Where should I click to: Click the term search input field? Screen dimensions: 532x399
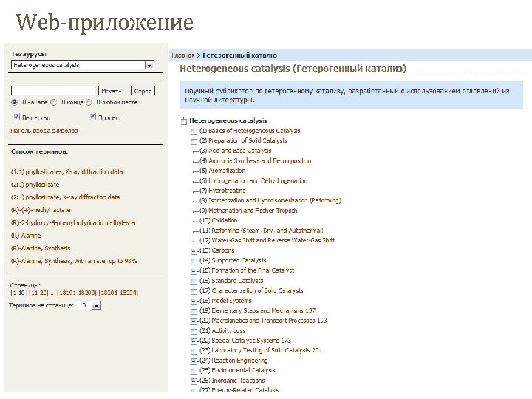point(53,91)
